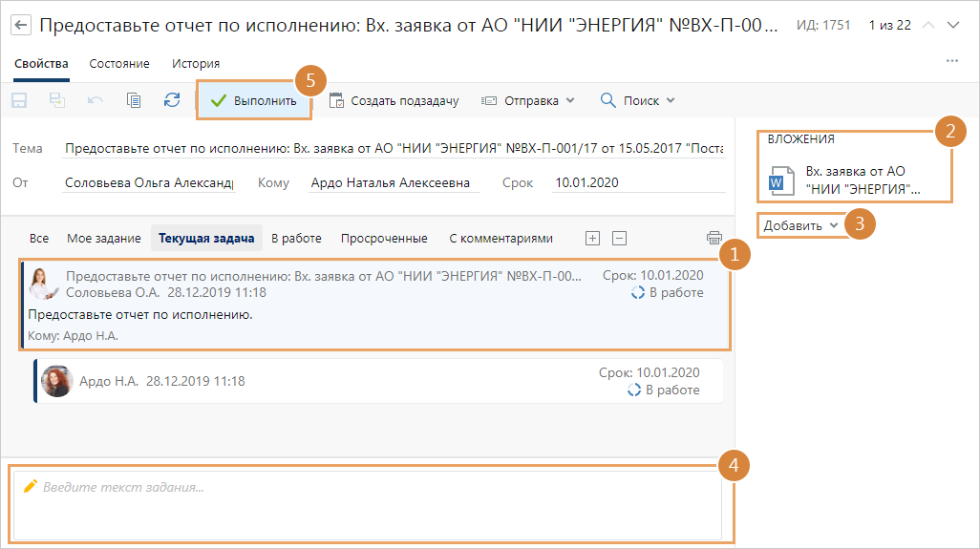Viewport: 980px width, 549px height.
Task: Print the task thread
Action: pos(714,238)
